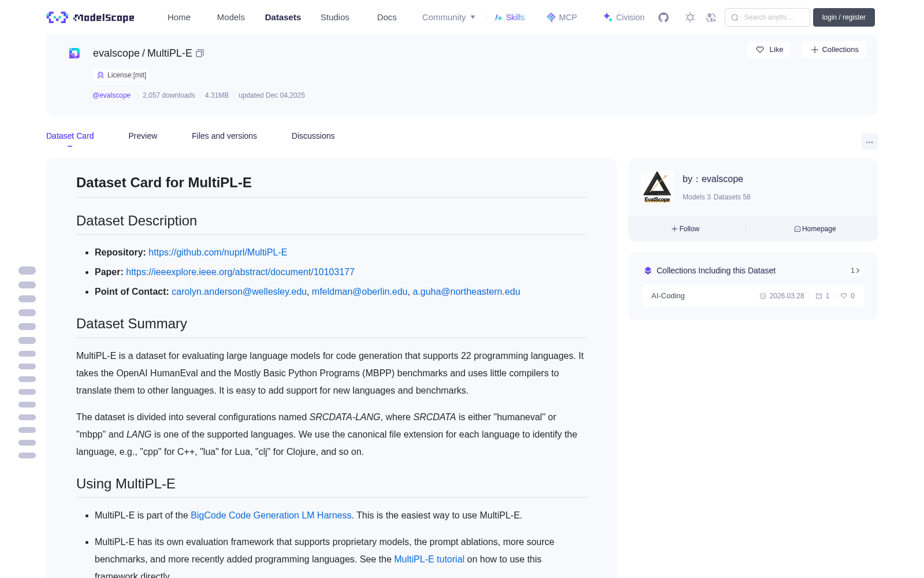Image resolution: width=924 pixels, height=578 pixels.
Task: Click the EvalScope organization logo
Action: click(x=657, y=187)
